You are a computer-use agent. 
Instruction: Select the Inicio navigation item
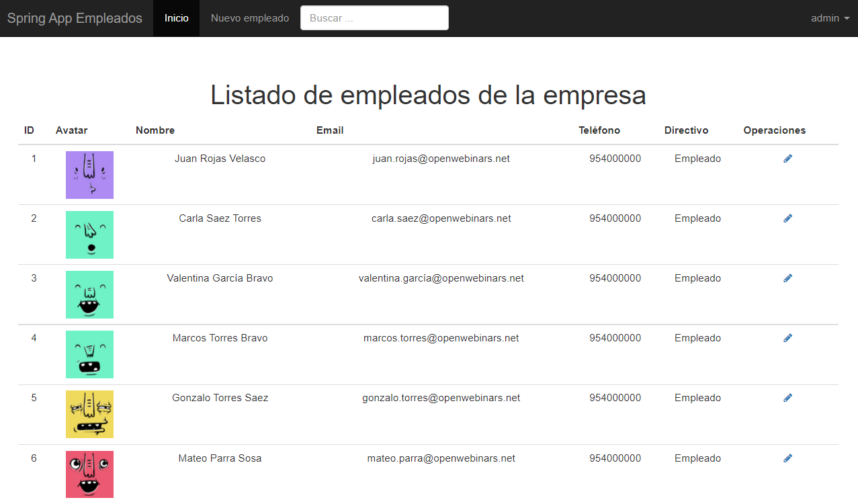click(176, 18)
